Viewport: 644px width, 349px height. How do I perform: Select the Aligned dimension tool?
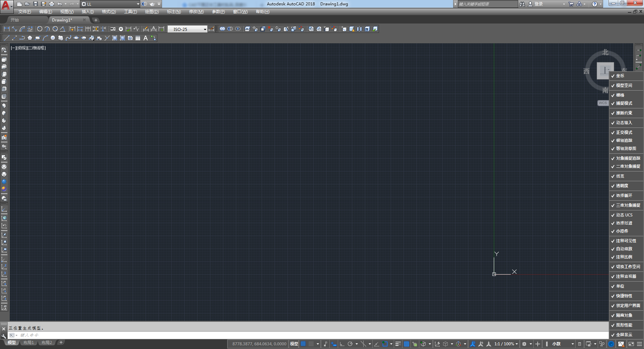[14, 29]
